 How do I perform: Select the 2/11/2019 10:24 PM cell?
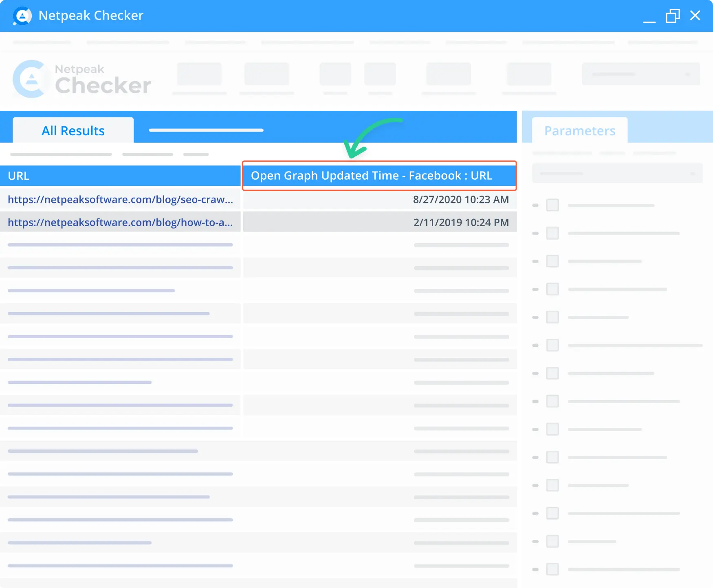380,222
